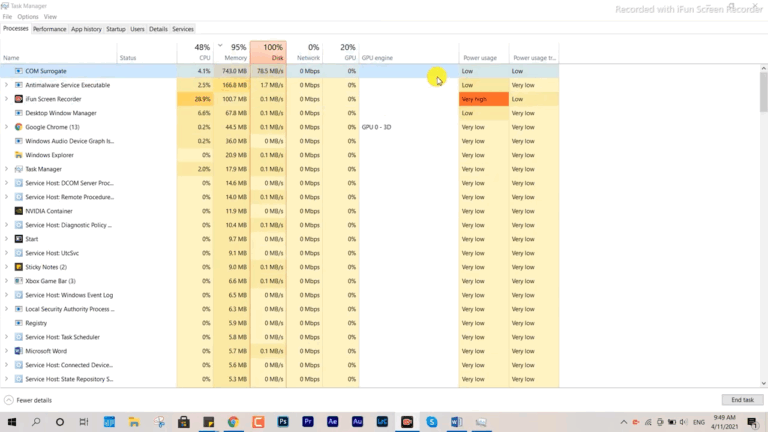Screen dimensions: 768x432
Task: Click the scrollbar down arrow
Action: pyautogui.click(x=764, y=384)
